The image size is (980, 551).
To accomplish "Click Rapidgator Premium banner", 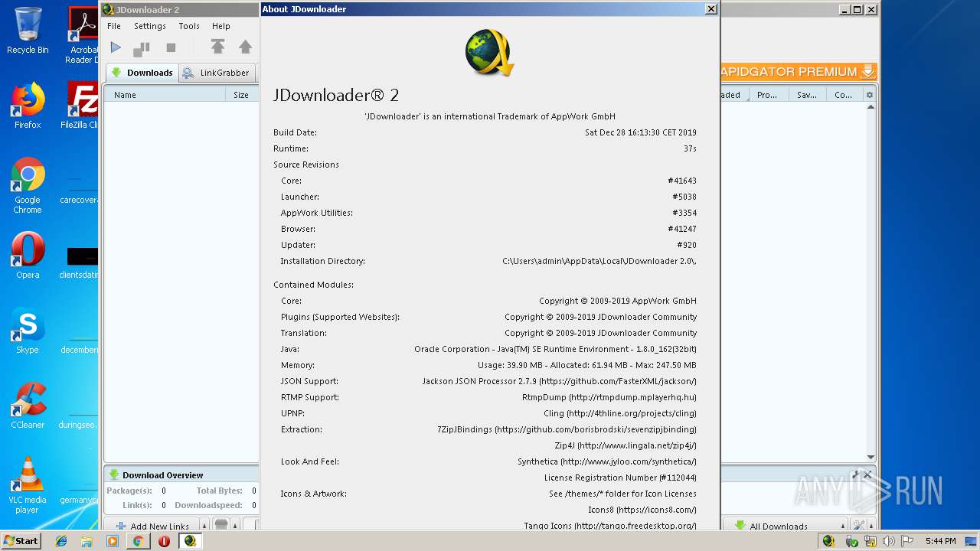I will pos(799,71).
